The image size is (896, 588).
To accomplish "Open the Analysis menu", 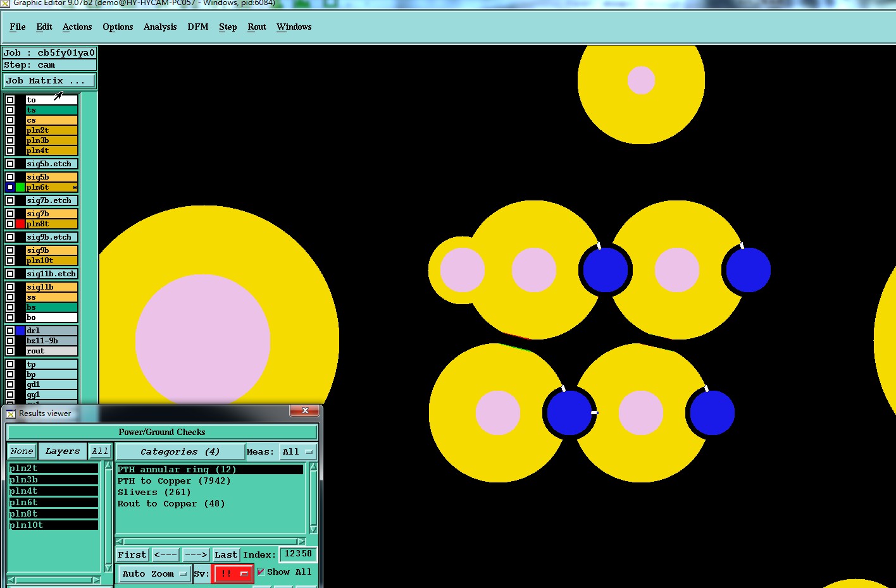I will (x=160, y=27).
